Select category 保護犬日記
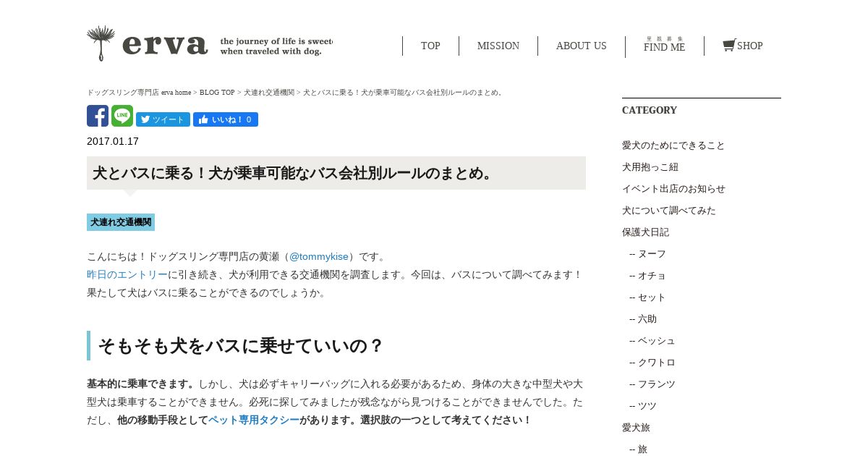Image resolution: width=868 pixels, height=456 pixels. click(x=645, y=232)
